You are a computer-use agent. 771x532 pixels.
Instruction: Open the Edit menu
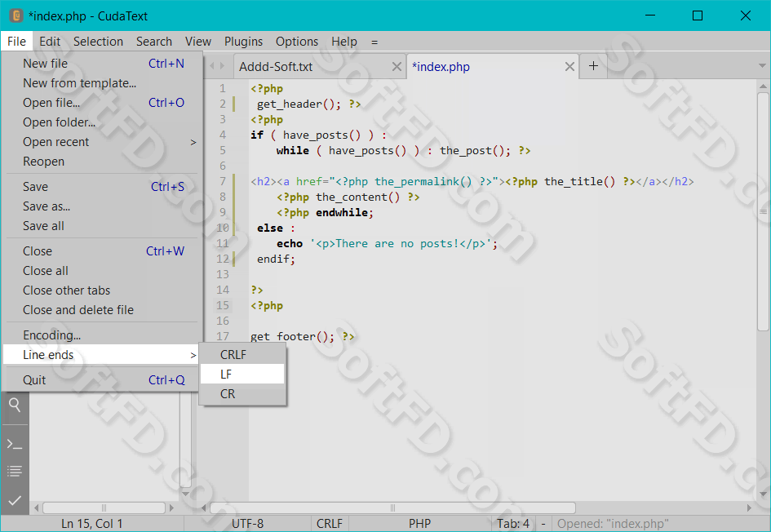50,42
